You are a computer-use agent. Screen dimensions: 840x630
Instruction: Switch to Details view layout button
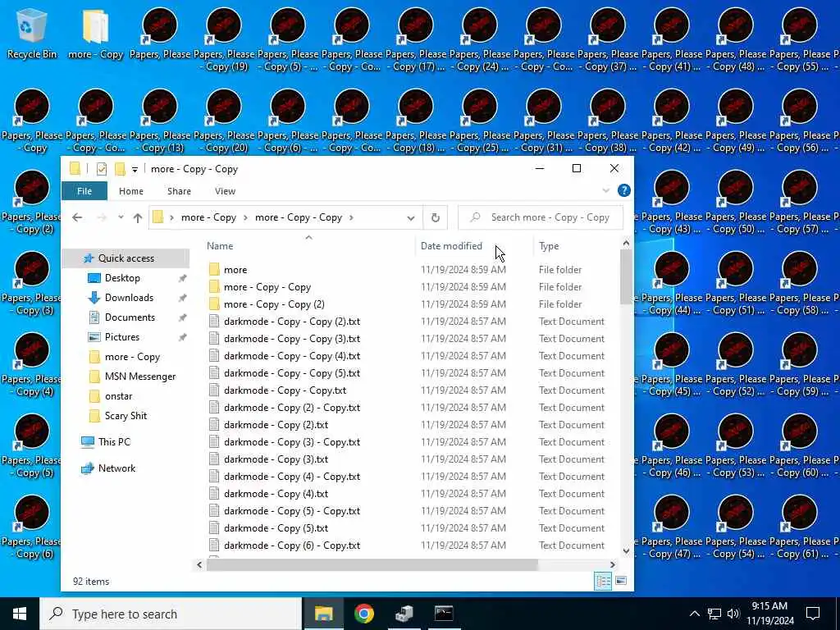tap(603, 582)
